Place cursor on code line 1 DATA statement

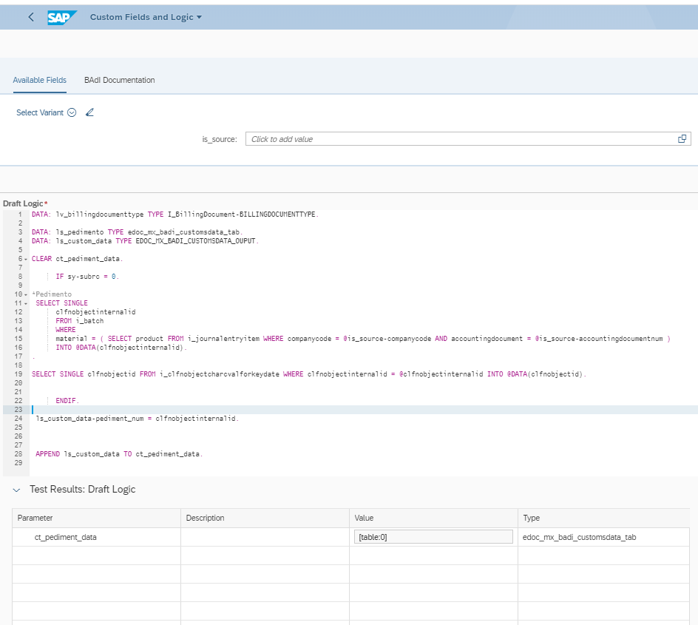click(175, 214)
